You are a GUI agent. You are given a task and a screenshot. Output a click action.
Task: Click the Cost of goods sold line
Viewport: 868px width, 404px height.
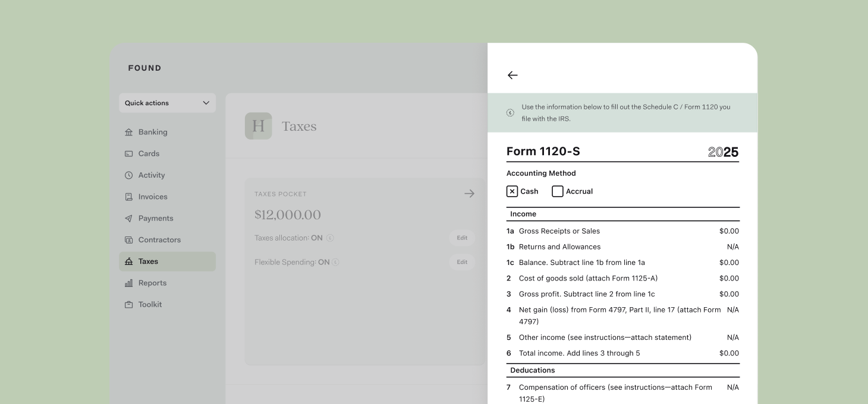[622, 278]
